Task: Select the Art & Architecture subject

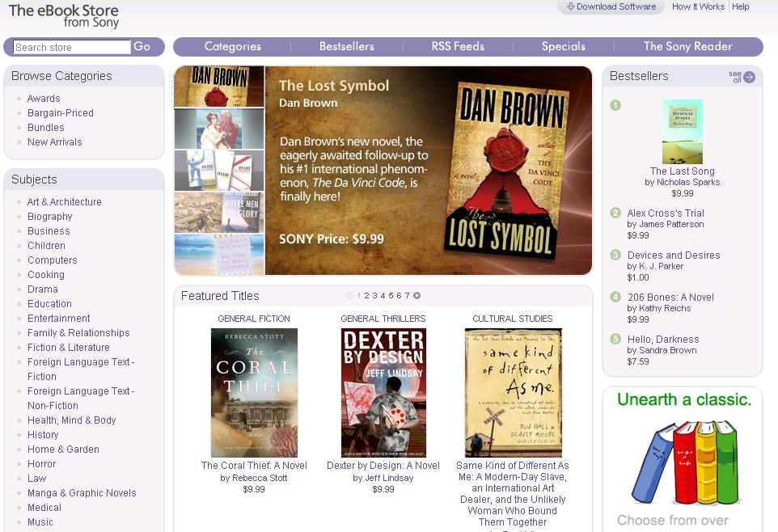Action: [65, 201]
